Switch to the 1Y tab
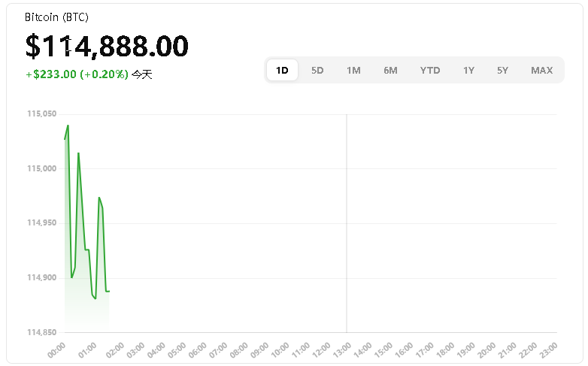Screen dimensions: 588x366 [468, 71]
